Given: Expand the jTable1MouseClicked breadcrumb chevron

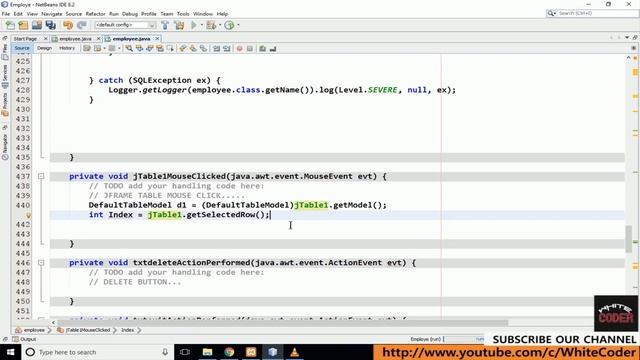Looking at the screenshot, I should pos(115,330).
